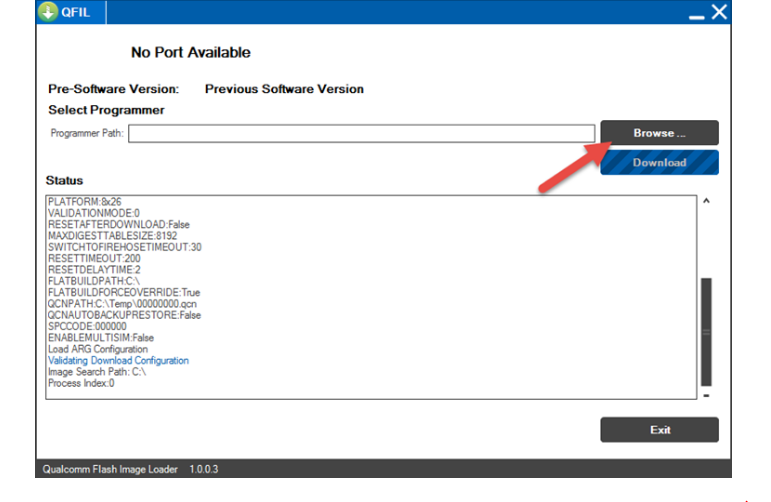Click the blue Download button
This screenshot has height=502, width=771.
pyautogui.click(x=659, y=163)
